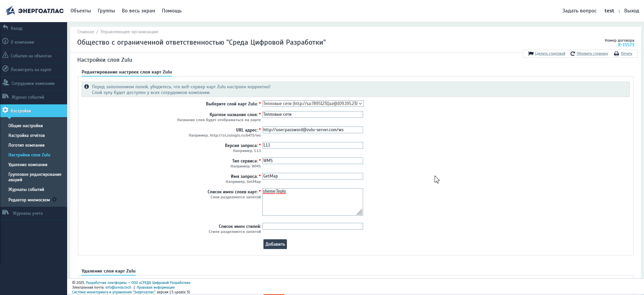The height and width of the screenshot is (295, 644).
Task: Open company info via the info icon
Action: point(5,41)
